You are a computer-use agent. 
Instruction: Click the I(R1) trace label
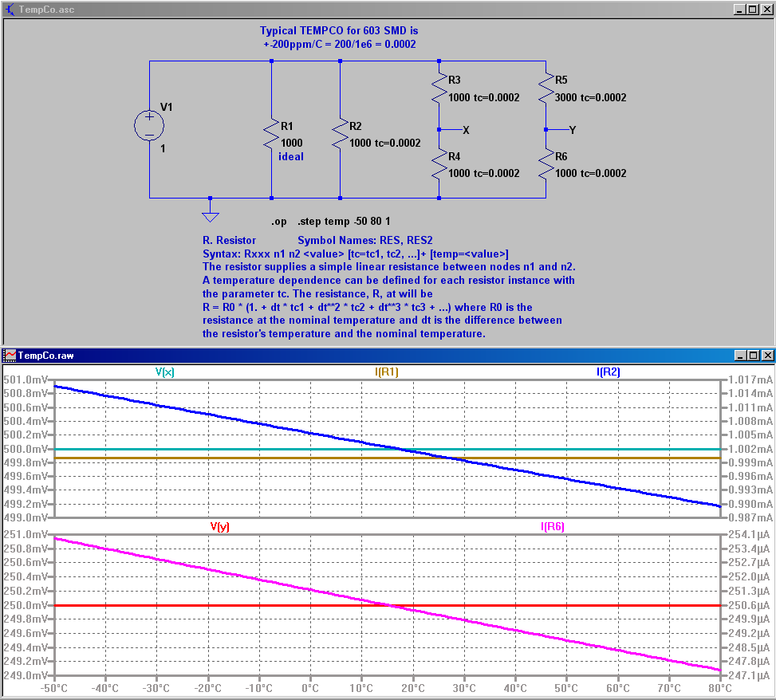point(387,372)
